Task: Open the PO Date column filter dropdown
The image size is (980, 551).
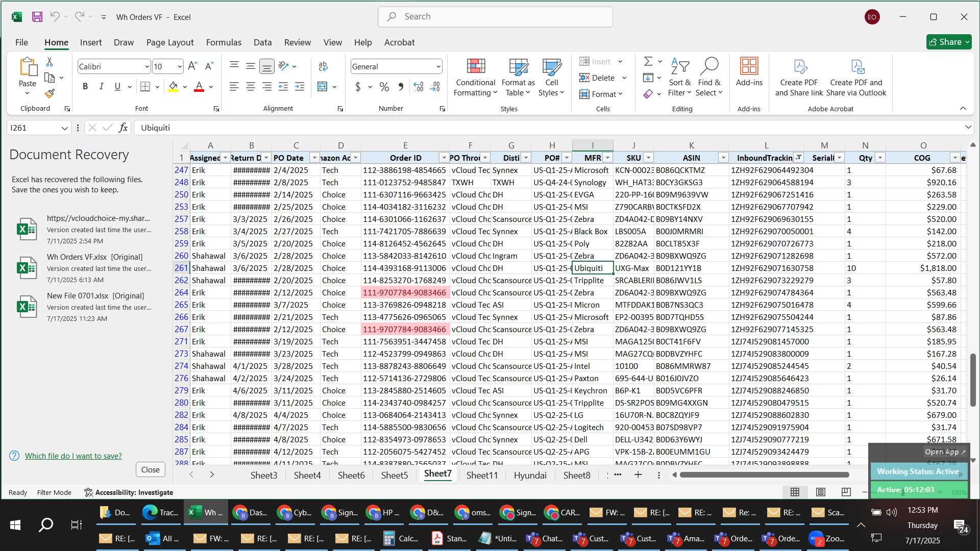Action: click(314, 158)
